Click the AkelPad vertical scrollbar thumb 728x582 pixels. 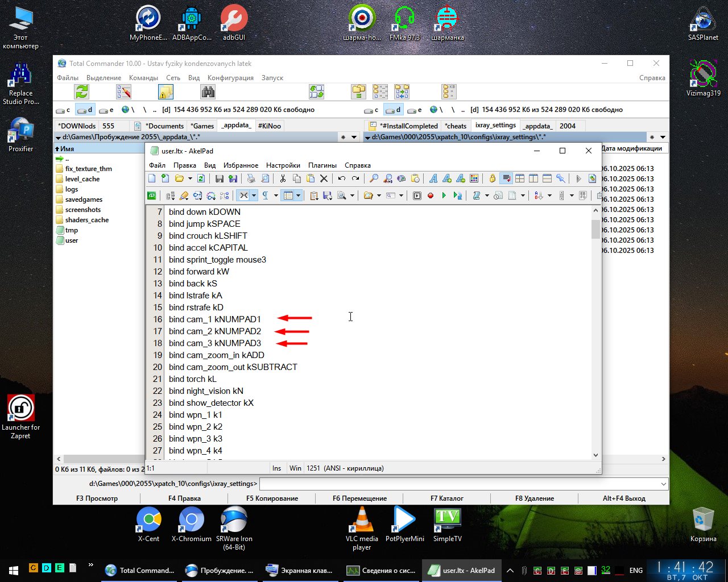tap(595, 228)
